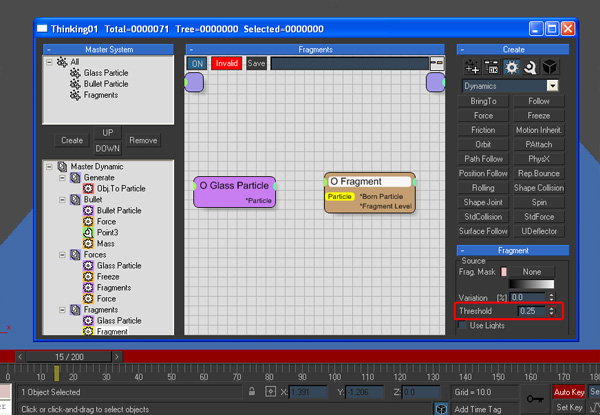Enable the Use Lights checkbox
This screenshot has width=600, height=415.
[463, 325]
